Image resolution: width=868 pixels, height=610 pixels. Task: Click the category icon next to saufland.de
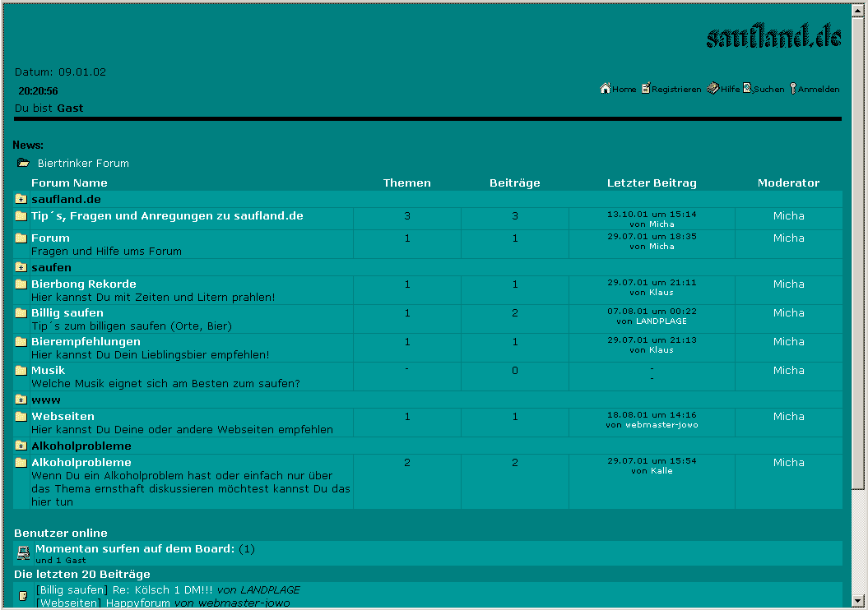pyautogui.click(x=21, y=199)
